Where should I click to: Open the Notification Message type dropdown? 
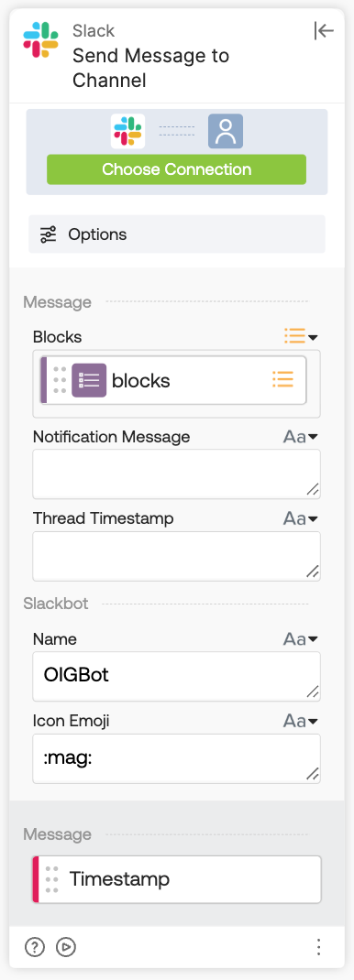point(301,436)
